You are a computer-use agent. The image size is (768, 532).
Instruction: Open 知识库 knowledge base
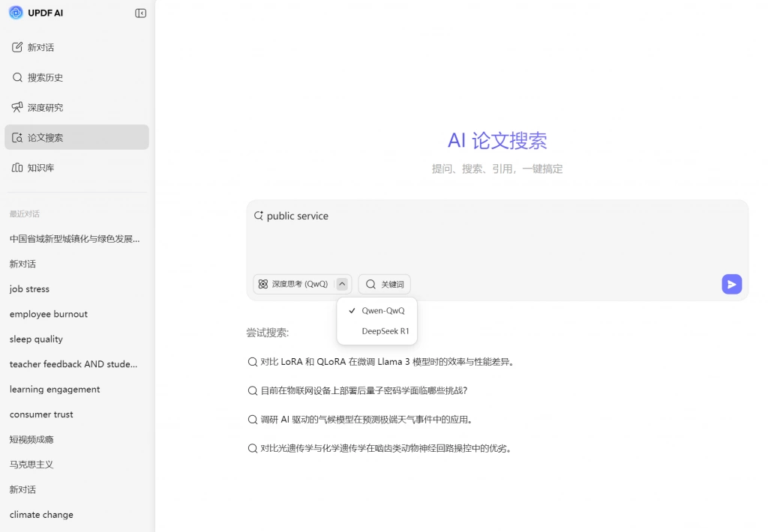77,167
